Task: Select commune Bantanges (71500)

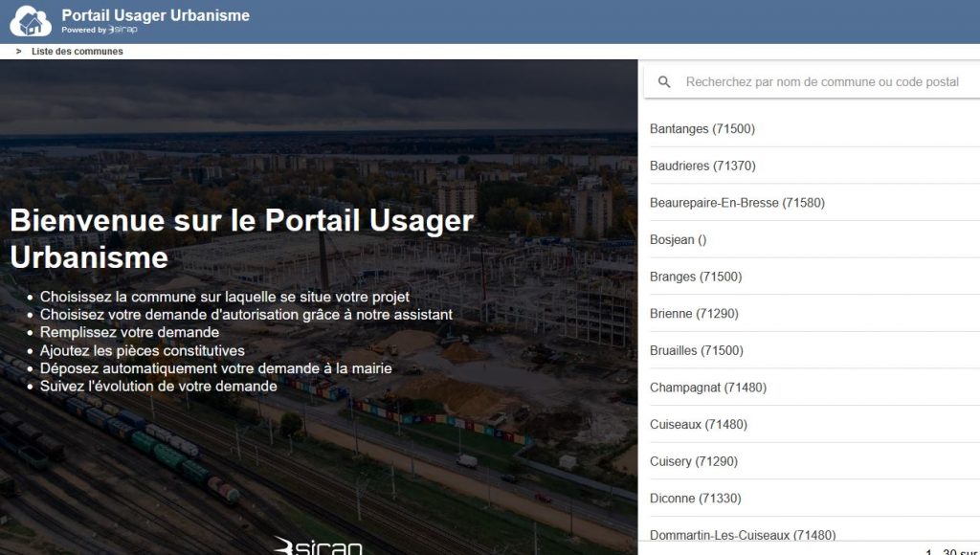Action: [x=815, y=129]
